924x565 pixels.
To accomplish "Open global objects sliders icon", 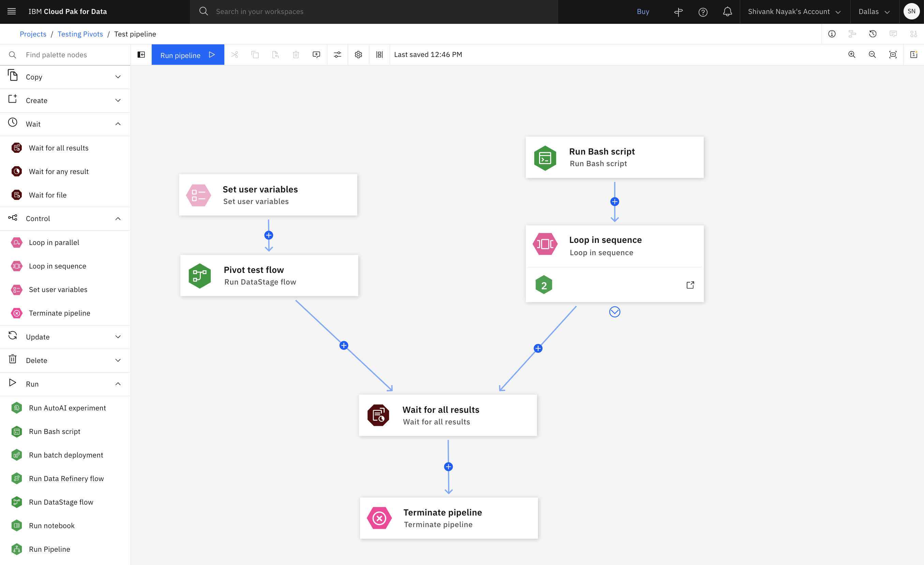I will pos(338,55).
